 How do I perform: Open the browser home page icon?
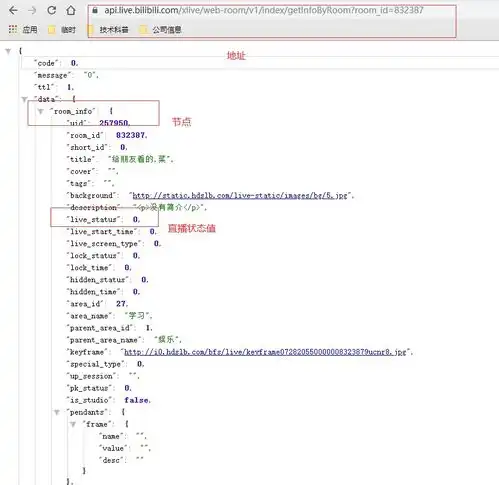pyautogui.click(x=71, y=11)
